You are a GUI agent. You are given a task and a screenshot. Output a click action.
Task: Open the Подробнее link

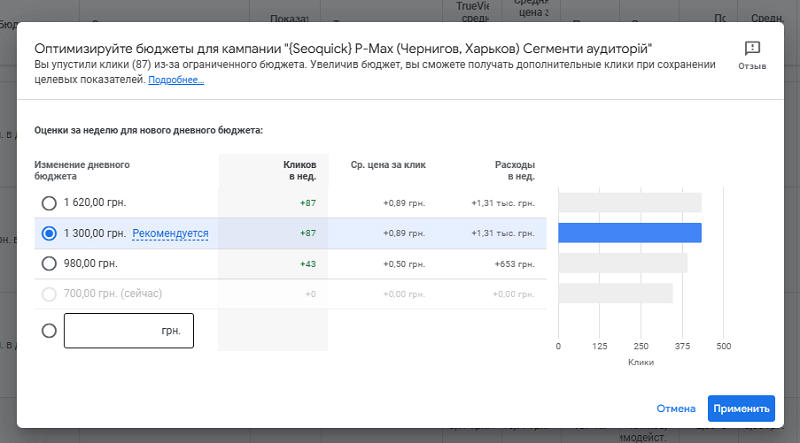tap(176, 80)
